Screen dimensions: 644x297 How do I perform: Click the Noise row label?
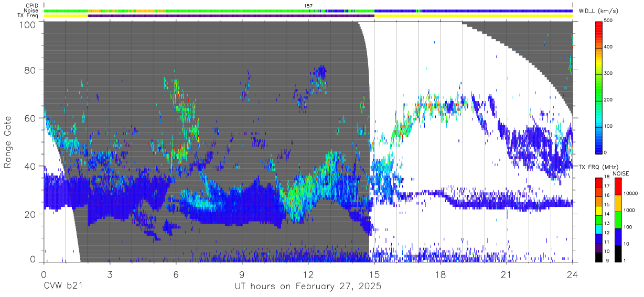tap(31, 10)
